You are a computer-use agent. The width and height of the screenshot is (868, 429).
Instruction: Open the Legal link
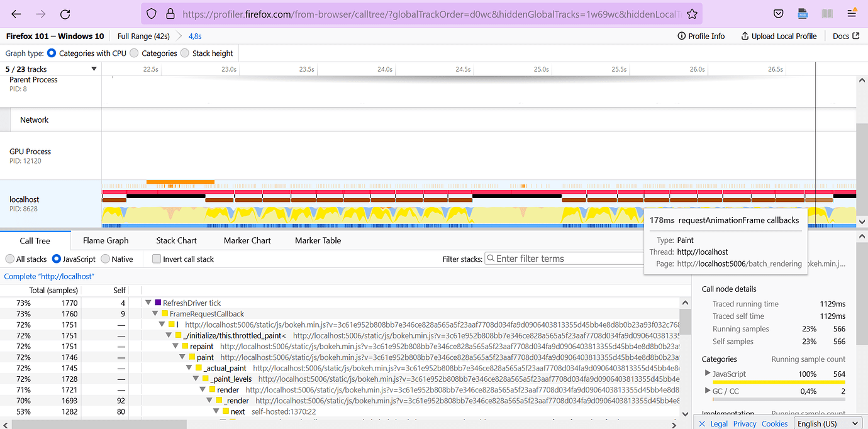719,424
